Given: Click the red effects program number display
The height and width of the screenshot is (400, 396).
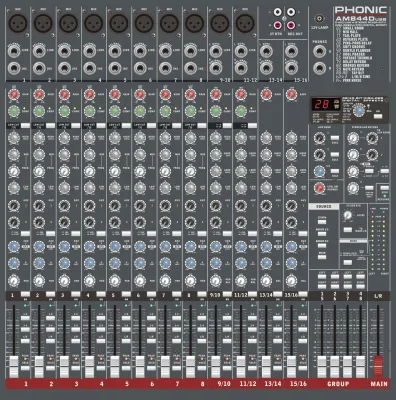Looking at the screenshot, I should (322, 105).
